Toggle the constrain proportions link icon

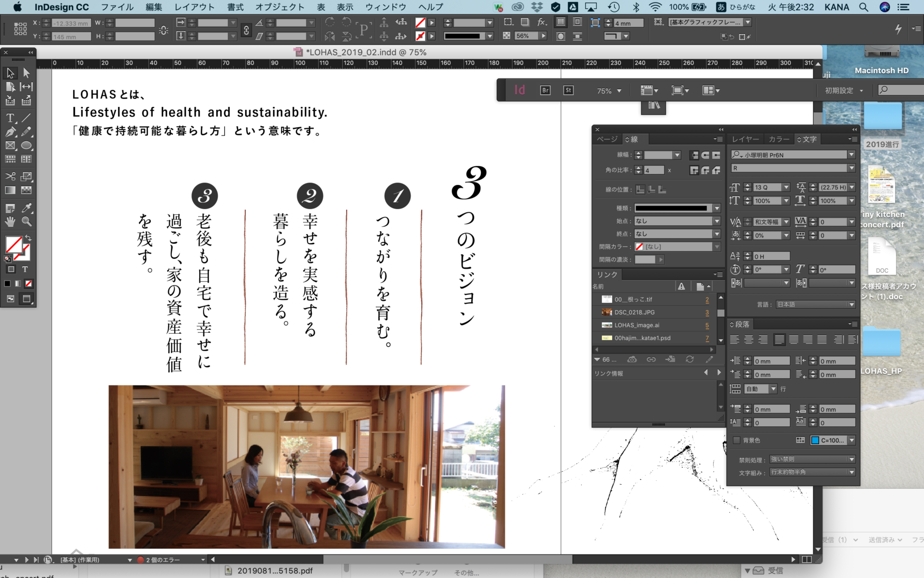(246, 30)
